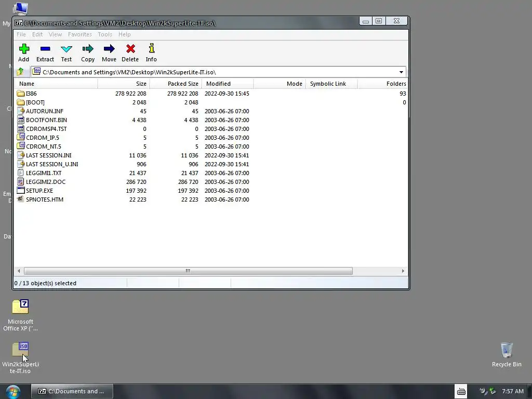The image size is (532, 399).
Task: Click the green Add toolbar icon
Action: [x=24, y=49]
